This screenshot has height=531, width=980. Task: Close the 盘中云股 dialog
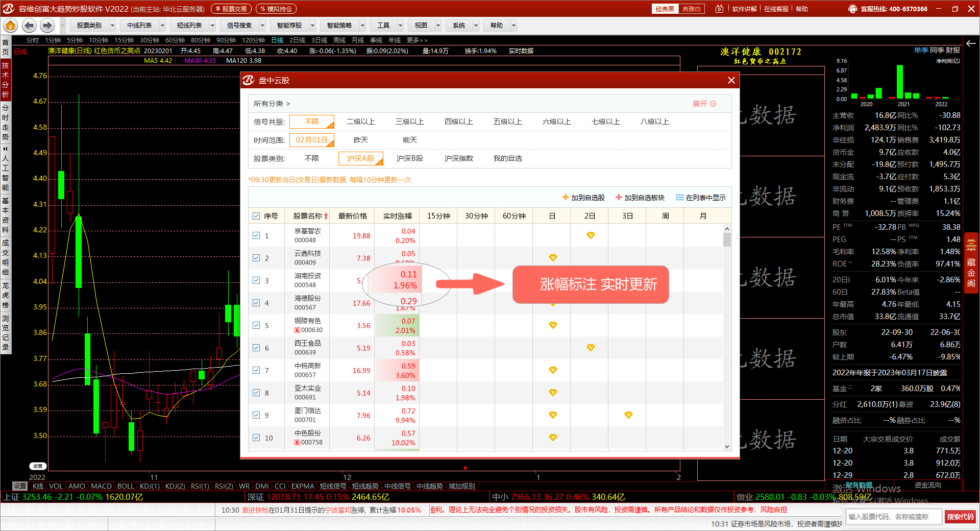731,80
